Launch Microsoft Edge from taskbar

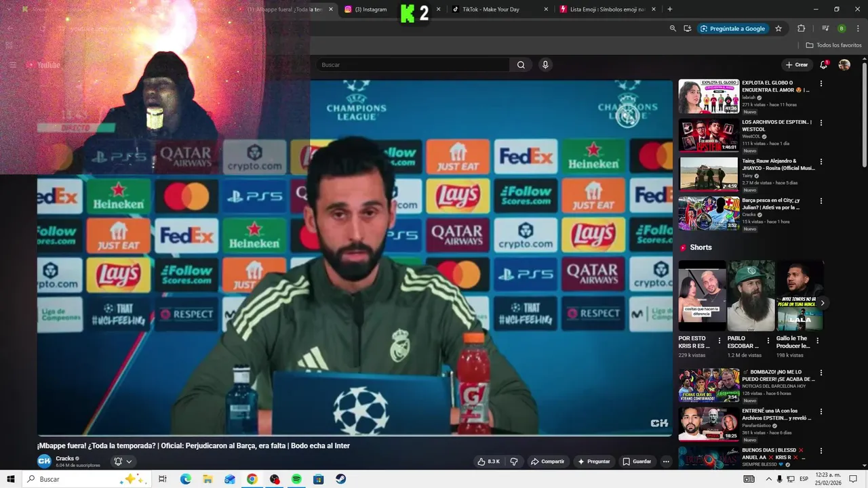click(x=185, y=479)
